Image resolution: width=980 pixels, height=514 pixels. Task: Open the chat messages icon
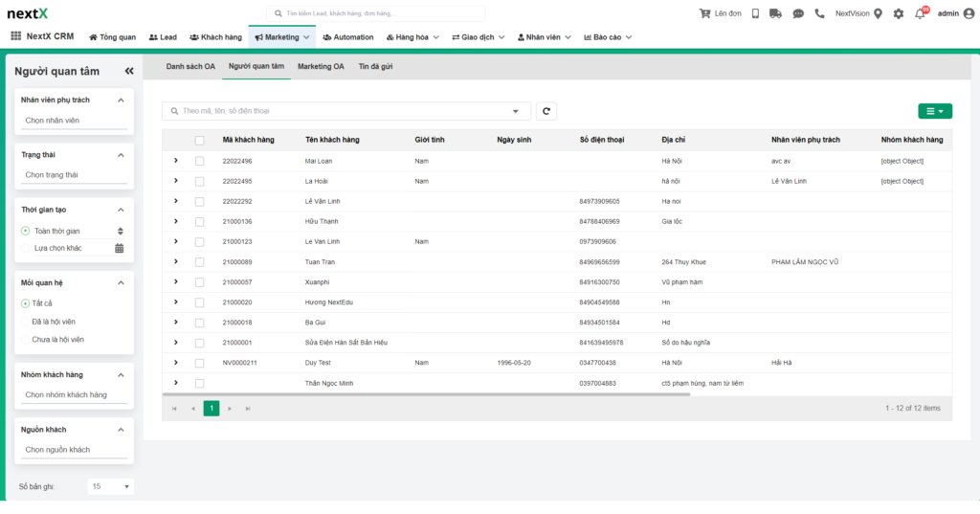797,13
